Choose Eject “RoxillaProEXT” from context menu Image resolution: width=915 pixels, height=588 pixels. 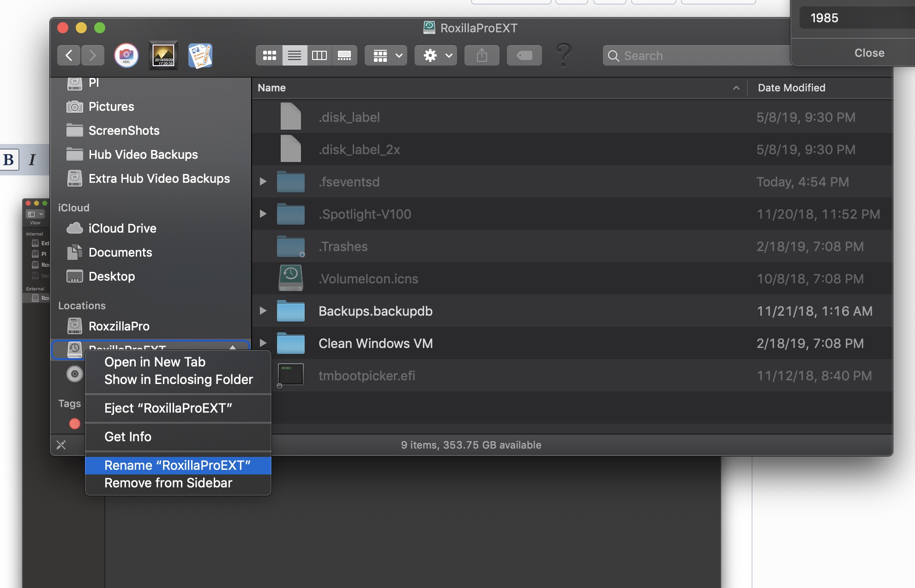(178, 408)
